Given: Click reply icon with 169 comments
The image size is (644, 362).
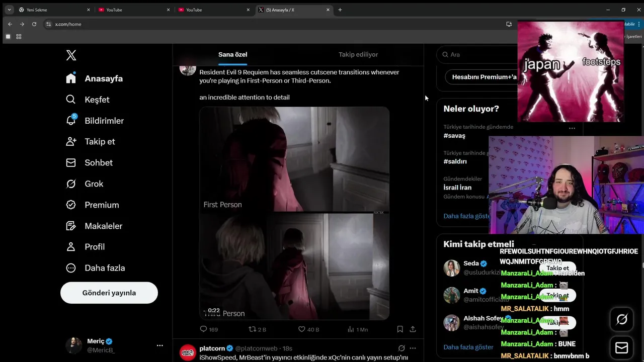Looking at the screenshot, I should click(203, 329).
